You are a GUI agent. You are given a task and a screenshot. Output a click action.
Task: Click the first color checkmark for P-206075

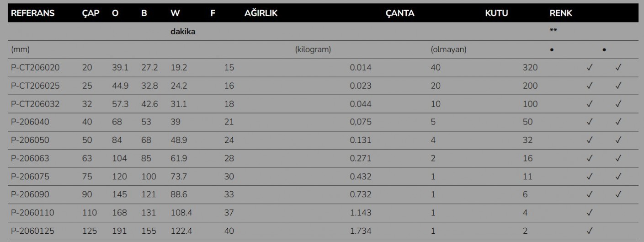[x=589, y=177]
